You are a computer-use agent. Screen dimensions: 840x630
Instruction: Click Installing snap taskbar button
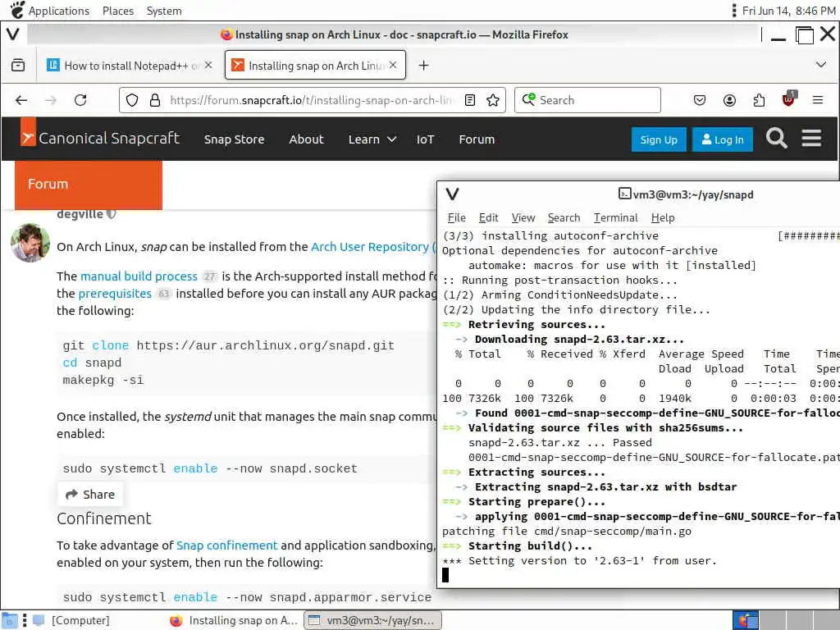(234, 620)
